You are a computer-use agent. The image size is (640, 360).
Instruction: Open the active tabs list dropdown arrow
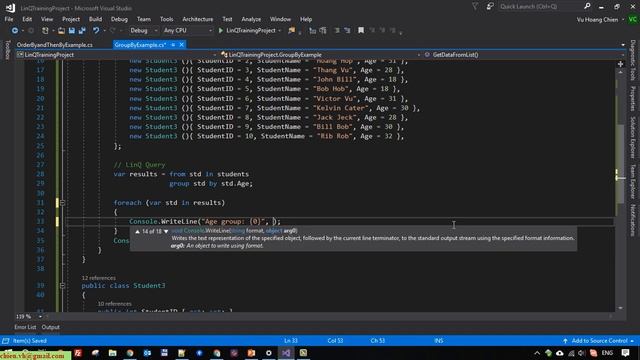click(x=623, y=45)
